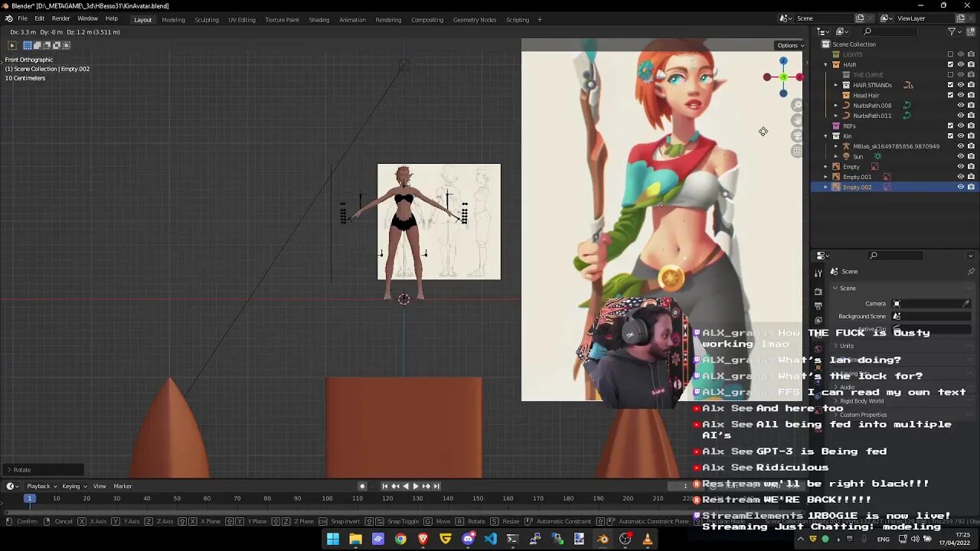Image resolution: width=980 pixels, height=551 pixels.
Task: Click the Background Scene field
Action: pyautogui.click(x=930, y=316)
